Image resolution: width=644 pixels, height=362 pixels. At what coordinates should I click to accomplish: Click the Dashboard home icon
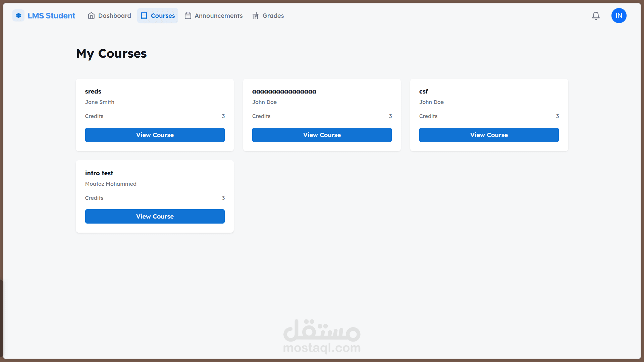pyautogui.click(x=91, y=16)
